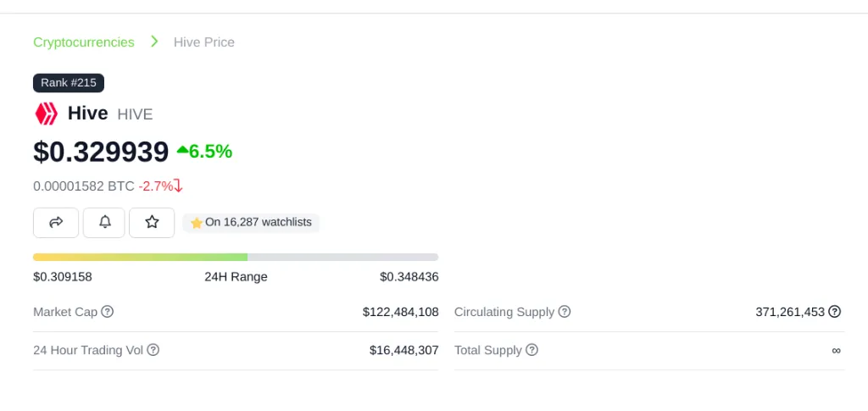Select the HIVE ticker symbol text
This screenshot has height=411, width=868.
[135, 114]
